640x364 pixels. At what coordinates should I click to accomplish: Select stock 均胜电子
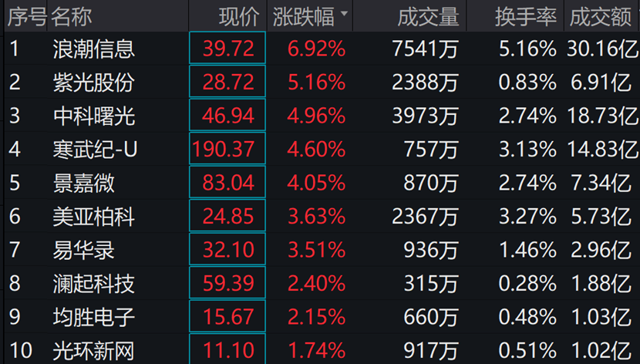click(x=94, y=317)
